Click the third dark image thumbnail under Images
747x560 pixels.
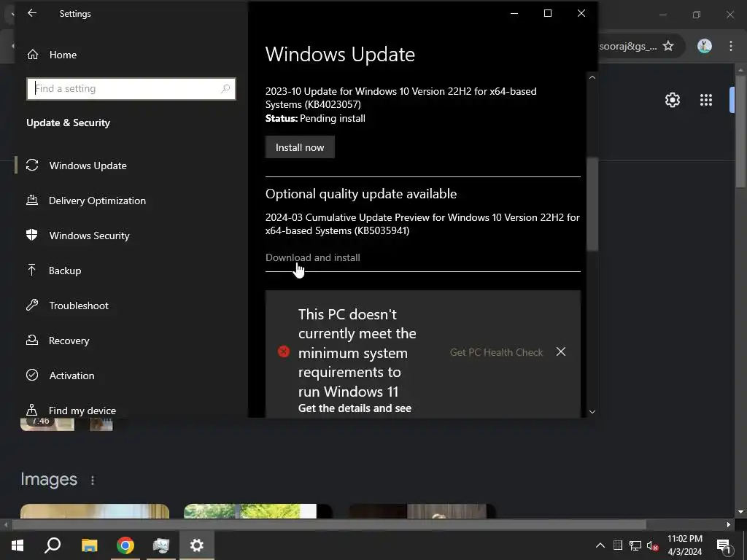[x=422, y=511]
